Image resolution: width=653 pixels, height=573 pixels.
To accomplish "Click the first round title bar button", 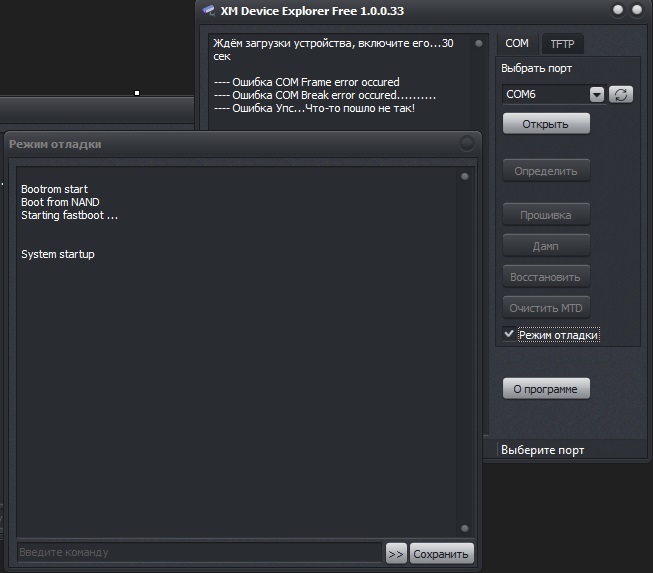I will 618,10.
